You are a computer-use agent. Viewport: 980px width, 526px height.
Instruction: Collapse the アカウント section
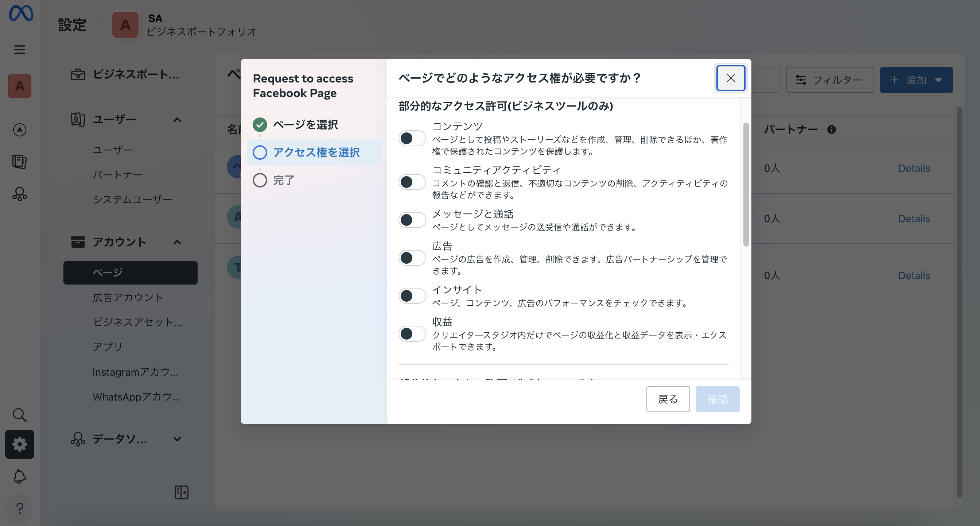pyautogui.click(x=177, y=243)
